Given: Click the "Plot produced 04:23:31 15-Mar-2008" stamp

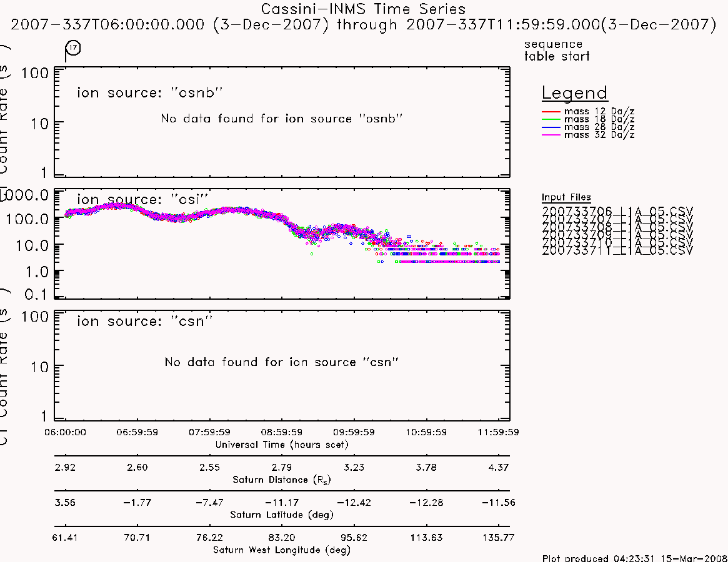Looking at the screenshot, I should coord(634,558).
